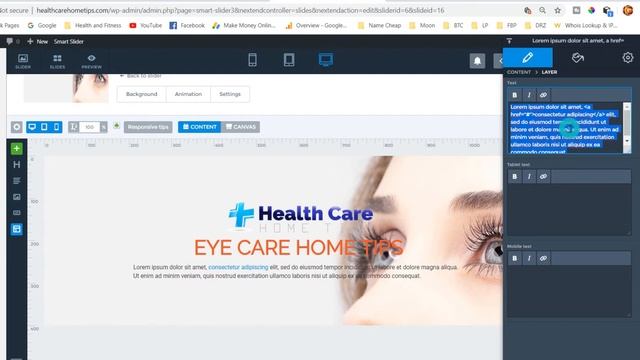Click into the Tablet text textarea
640x360 pixels.
569,209
